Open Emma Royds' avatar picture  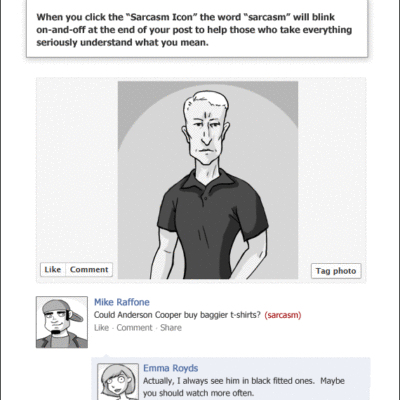pos(118,382)
